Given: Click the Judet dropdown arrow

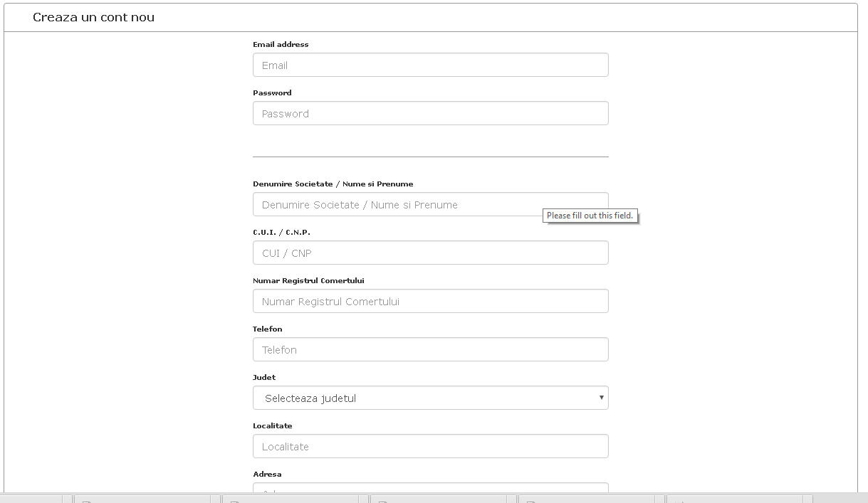Looking at the screenshot, I should 602,398.
